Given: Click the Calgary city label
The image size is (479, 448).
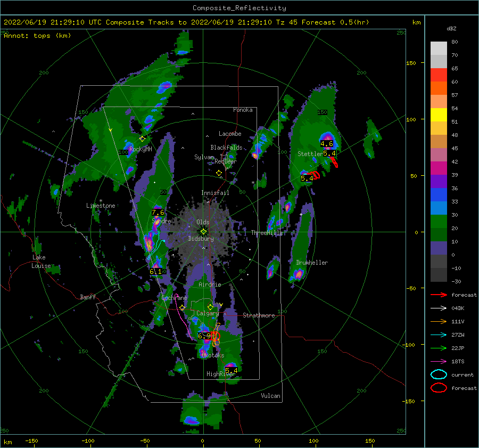Looking at the screenshot, I should (x=208, y=313).
